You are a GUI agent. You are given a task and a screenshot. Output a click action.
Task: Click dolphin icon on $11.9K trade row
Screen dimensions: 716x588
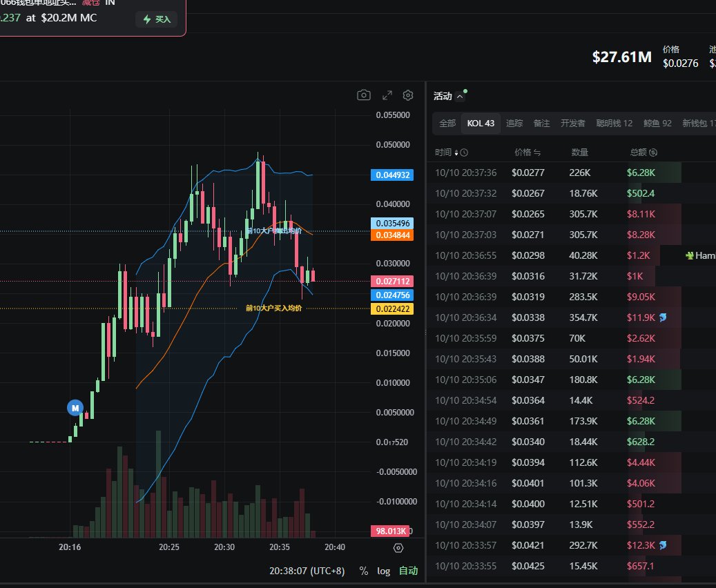tap(664, 317)
